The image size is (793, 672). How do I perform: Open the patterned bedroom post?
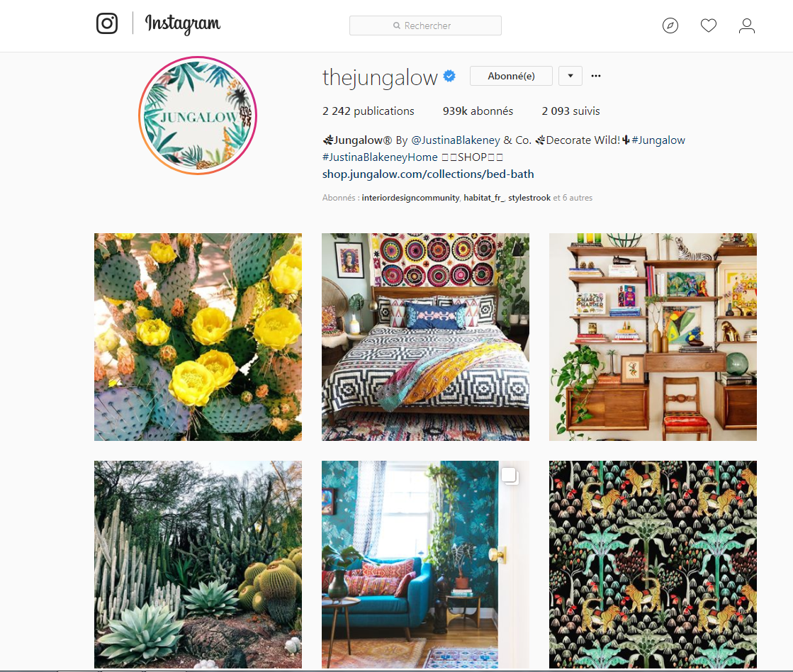tap(425, 337)
